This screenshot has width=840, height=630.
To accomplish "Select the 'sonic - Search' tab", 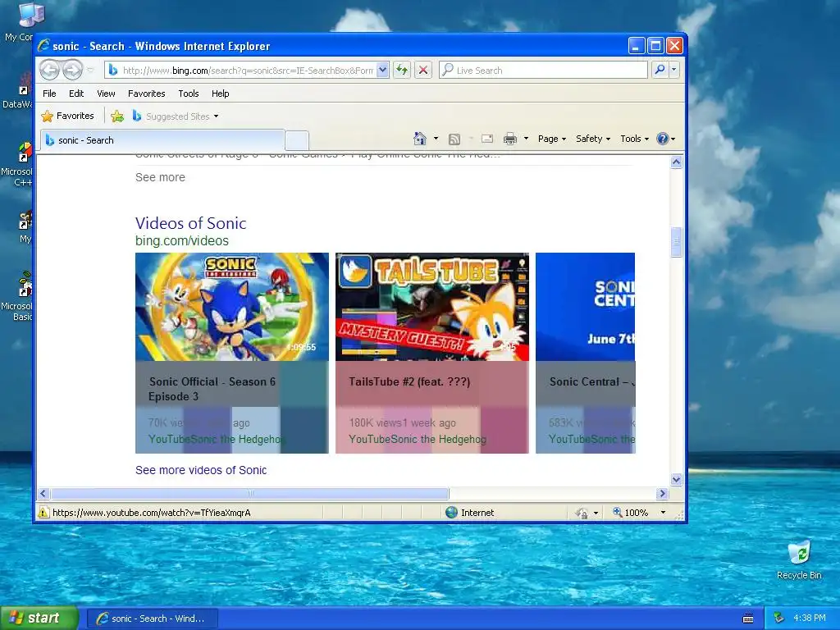I will [163, 140].
